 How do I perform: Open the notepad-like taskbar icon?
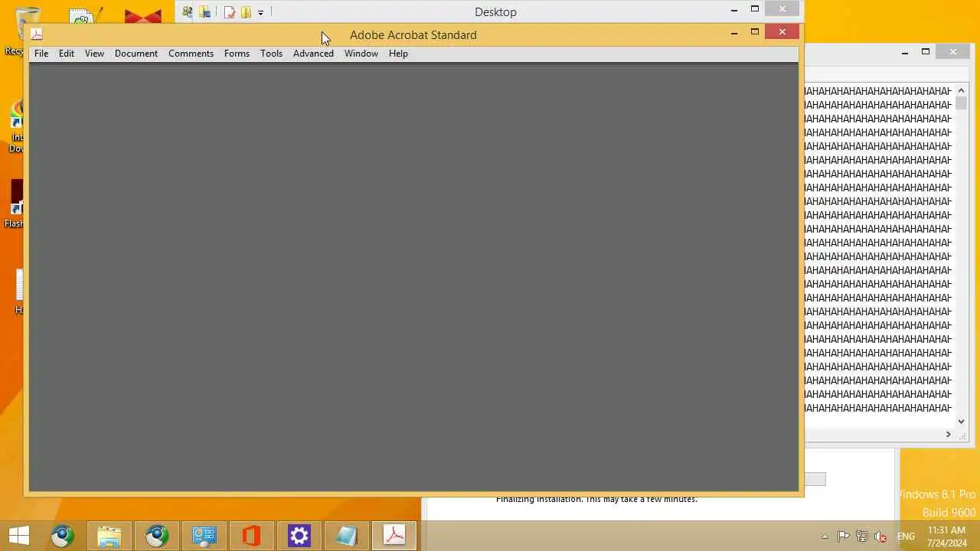(347, 536)
